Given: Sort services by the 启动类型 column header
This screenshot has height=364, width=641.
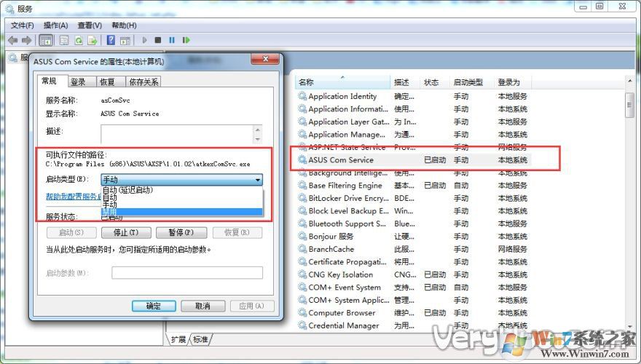Looking at the screenshot, I should (471, 82).
